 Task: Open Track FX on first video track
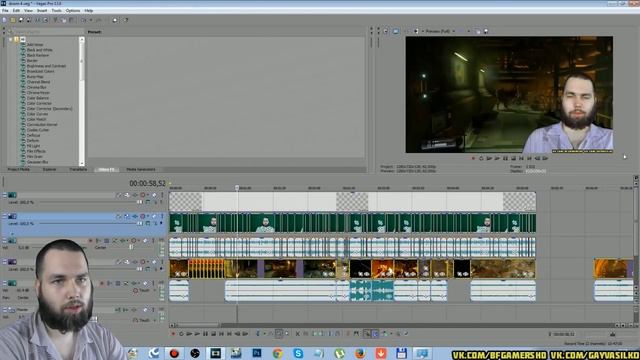pos(135,195)
